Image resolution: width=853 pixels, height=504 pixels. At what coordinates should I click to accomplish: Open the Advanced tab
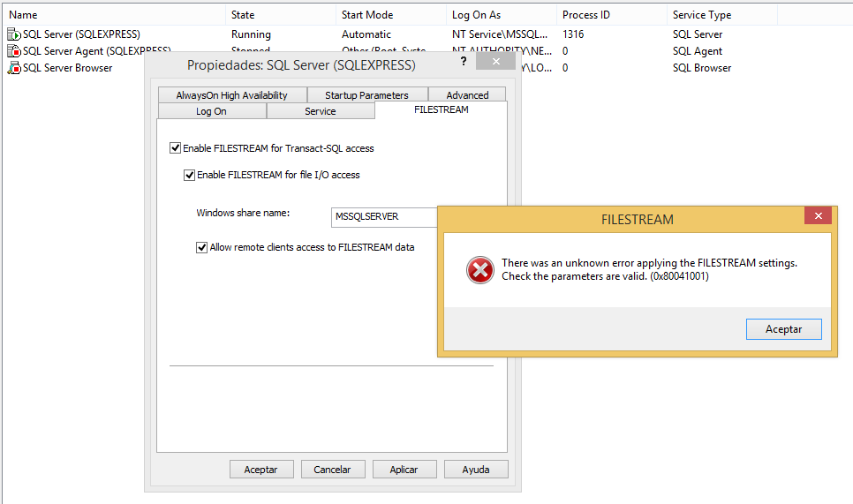[x=467, y=95]
